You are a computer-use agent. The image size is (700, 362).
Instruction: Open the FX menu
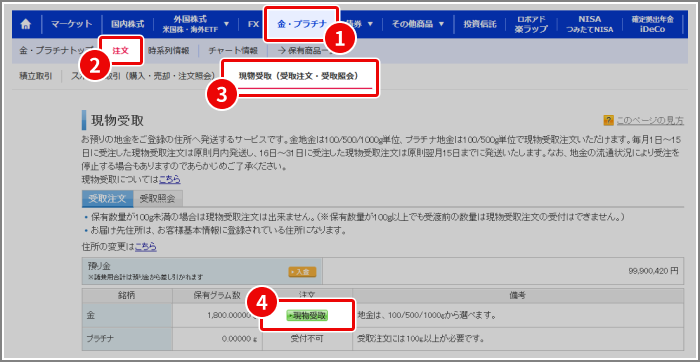[x=254, y=24]
